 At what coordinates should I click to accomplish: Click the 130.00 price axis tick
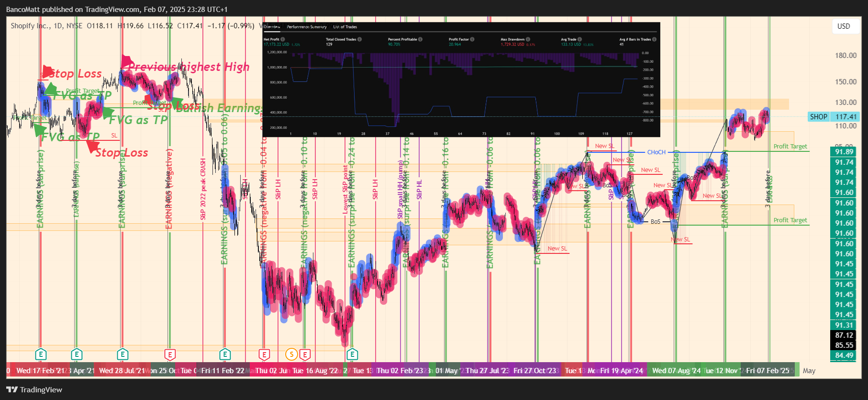[x=846, y=103]
